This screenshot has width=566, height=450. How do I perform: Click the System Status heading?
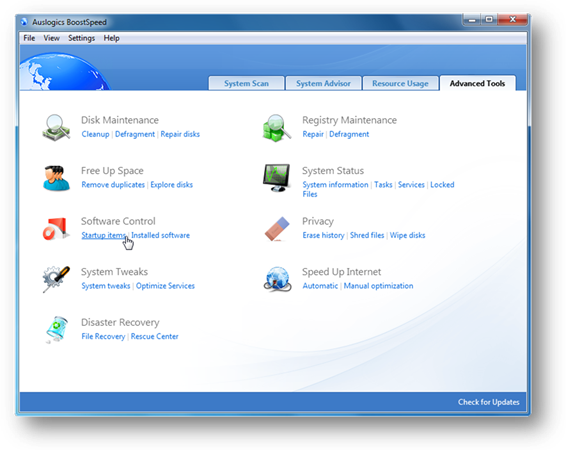click(333, 170)
